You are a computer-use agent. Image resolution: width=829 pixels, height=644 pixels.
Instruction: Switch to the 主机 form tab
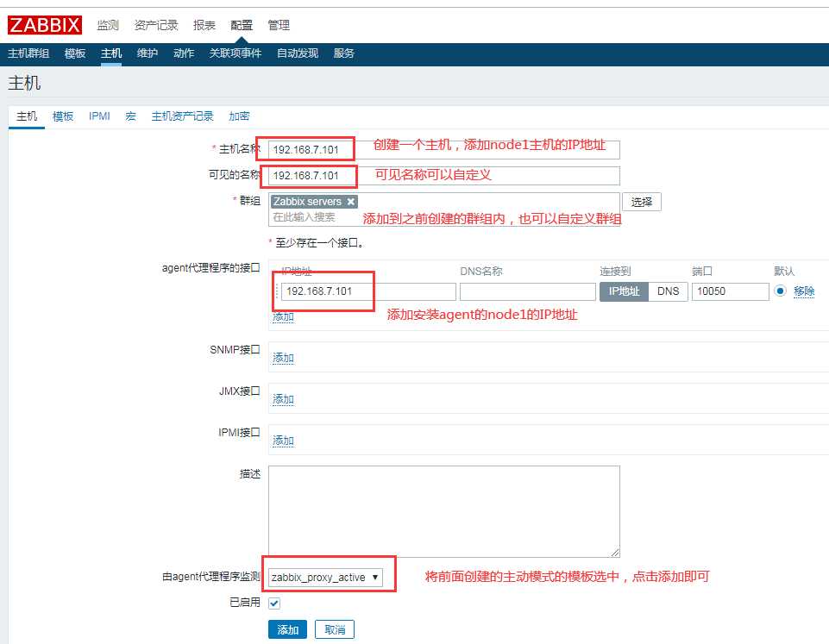[27, 116]
